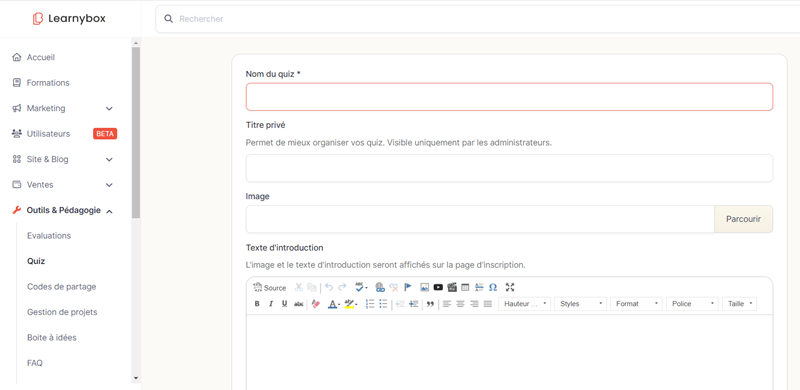Insert a bulleted list
This screenshot has width=800, height=390.
coord(383,304)
